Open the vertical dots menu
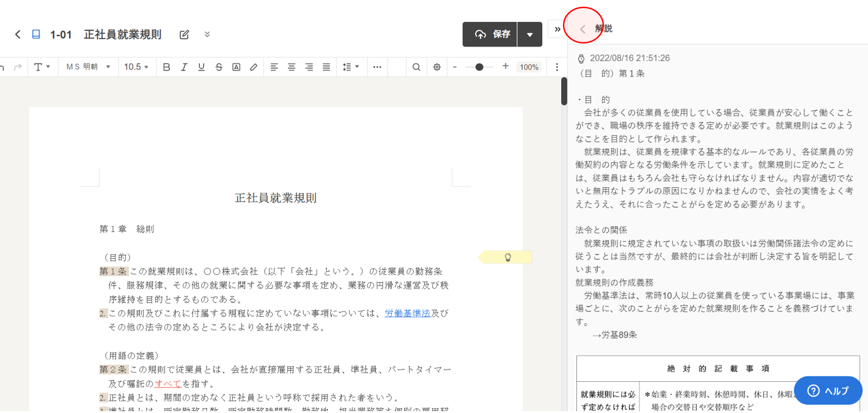Image resolution: width=868 pixels, height=413 pixels. (556, 67)
